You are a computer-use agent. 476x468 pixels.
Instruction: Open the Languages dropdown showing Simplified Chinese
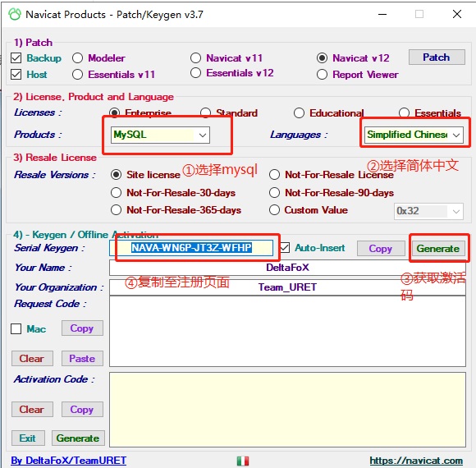(414, 135)
